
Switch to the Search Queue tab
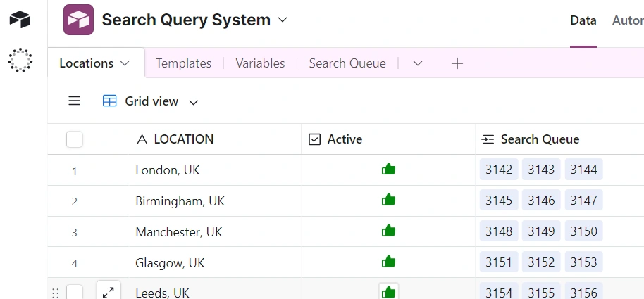point(347,63)
